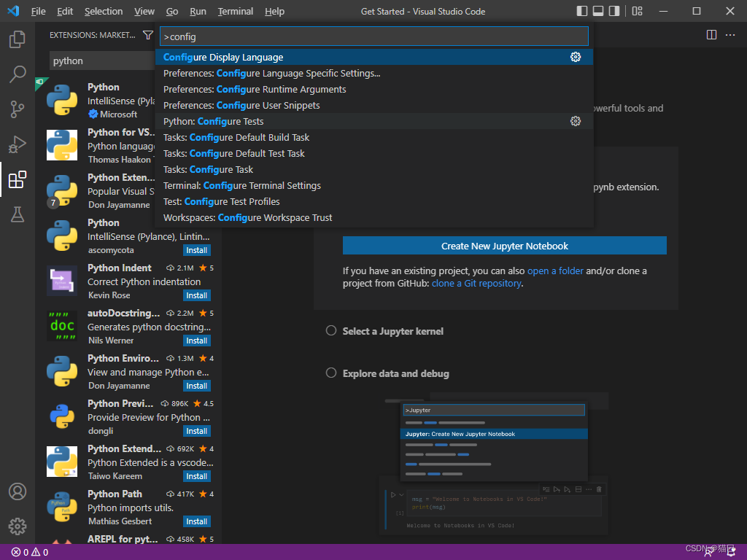Choose Tasks: Configure Default Build Task

(374, 138)
